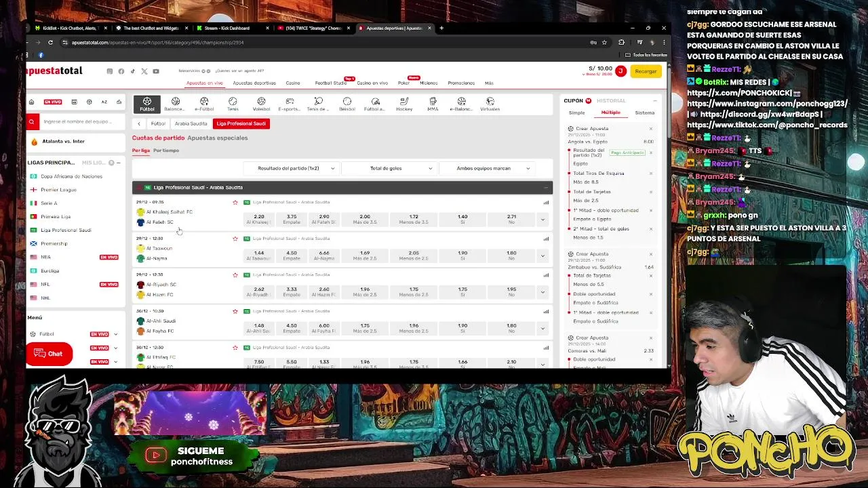Switch to the Sistema coupon tab

[x=645, y=113]
